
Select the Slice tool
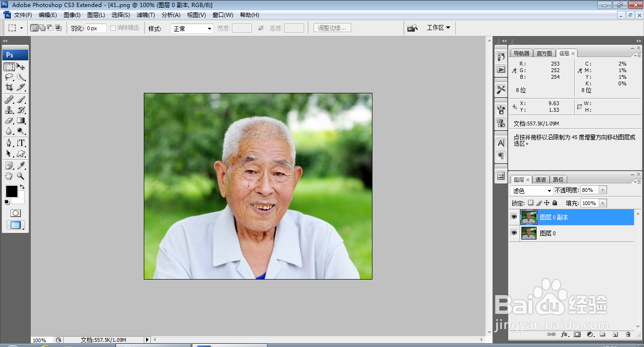point(21,87)
